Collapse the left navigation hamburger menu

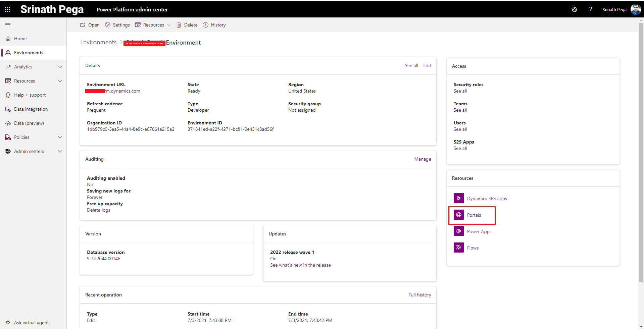point(8,25)
